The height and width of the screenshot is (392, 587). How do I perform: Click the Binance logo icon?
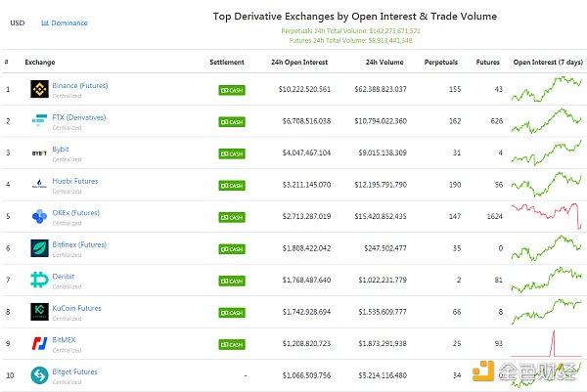(39, 89)
